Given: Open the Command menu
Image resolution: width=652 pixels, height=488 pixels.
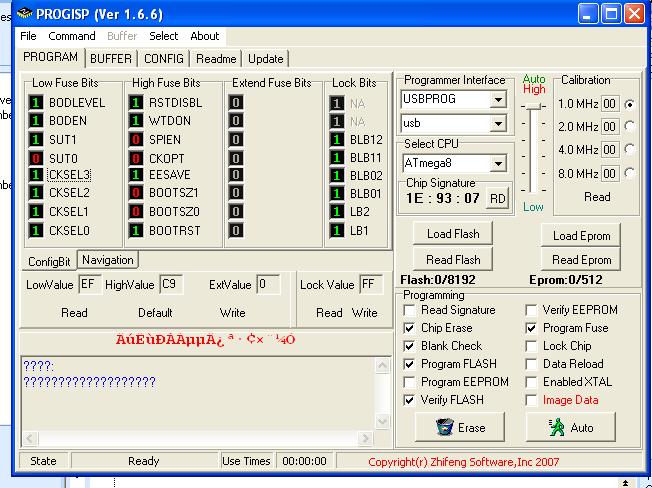Looking at the screenshot, I should click(x=72, y=36).
